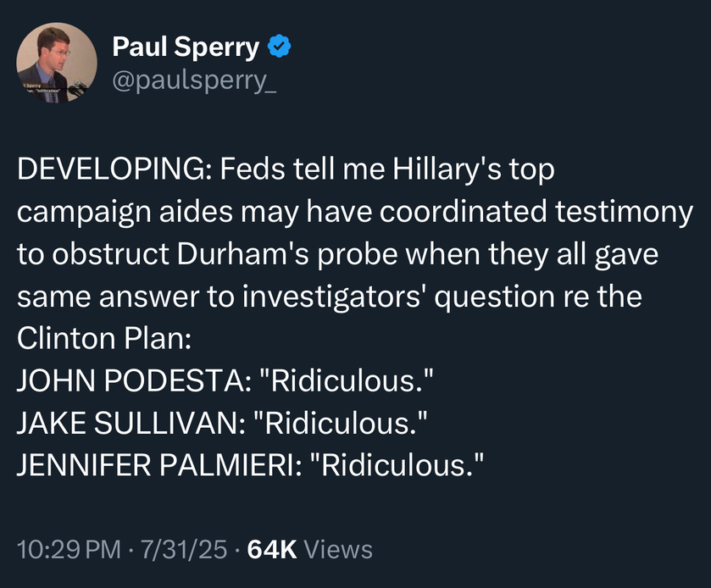This screenshot has height=588, width=711.
Task: Click the JOHN PODESTA name
Action: pos(131,380)
